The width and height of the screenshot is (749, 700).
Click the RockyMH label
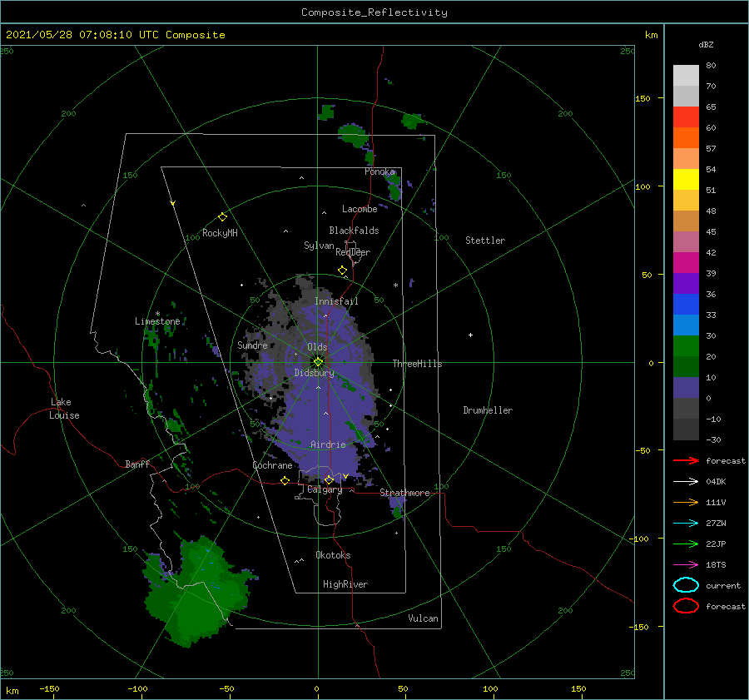[220, 233]
